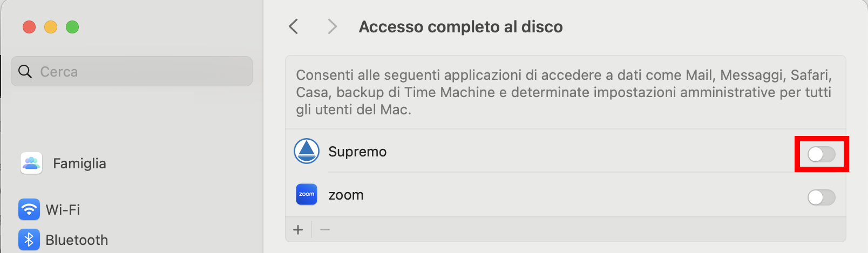Go forward with the right chevron
This screenshot has height=253, width=868.
(332, 26)
